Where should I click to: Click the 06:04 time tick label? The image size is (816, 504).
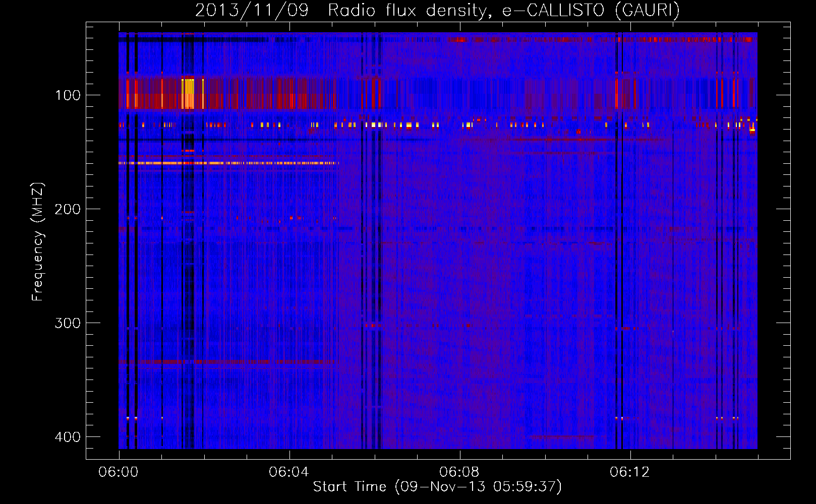288,472
